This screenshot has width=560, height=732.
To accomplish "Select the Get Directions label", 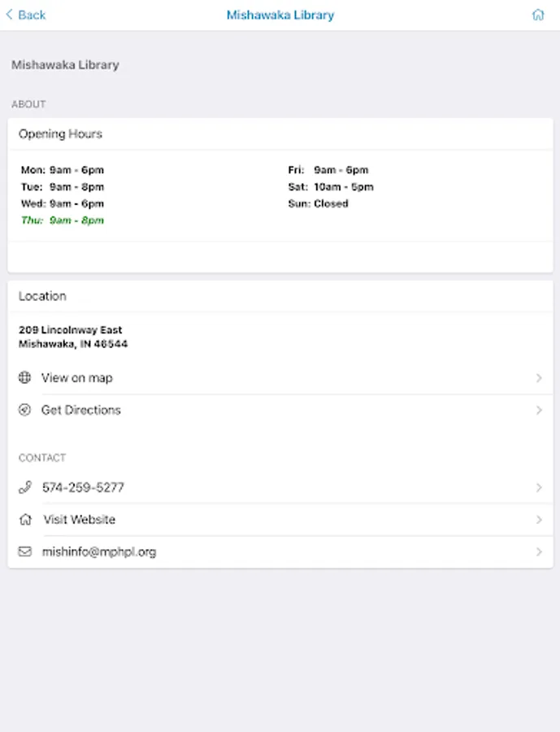I will tap(81, 410).
